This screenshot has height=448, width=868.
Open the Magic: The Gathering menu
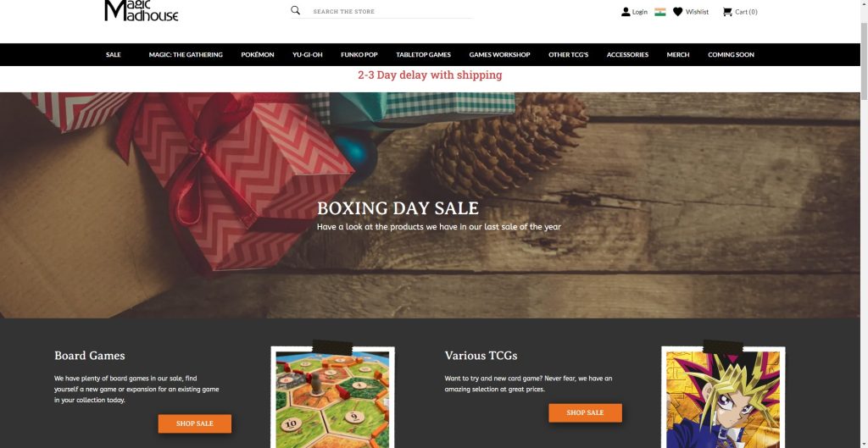[x=186, y=55]
